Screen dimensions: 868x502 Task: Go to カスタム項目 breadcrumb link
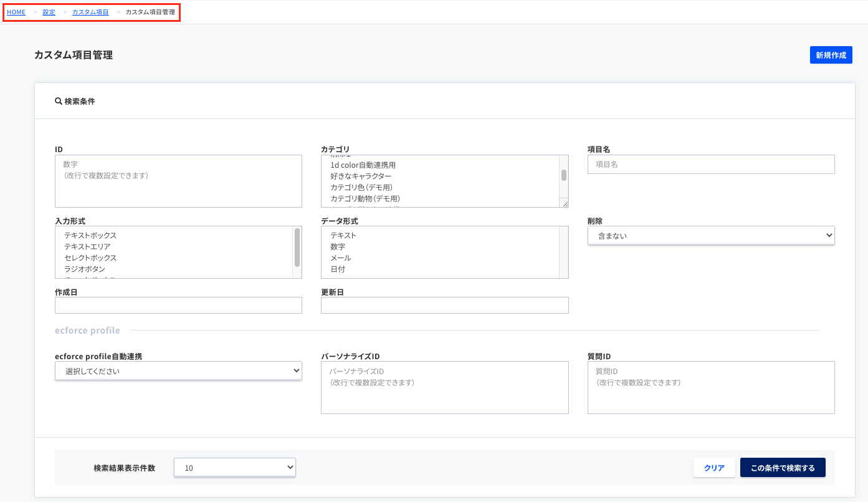click(x=90, y=12)
